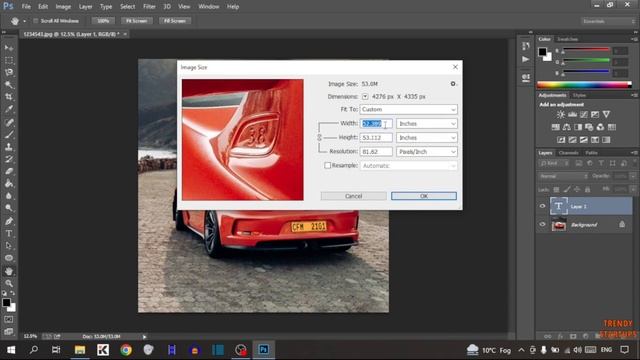Click the 100% zoom button

[x=103, y=21]
